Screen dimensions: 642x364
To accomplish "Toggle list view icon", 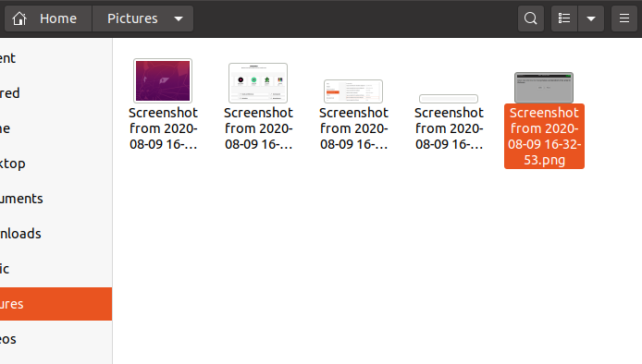I will [564, 18].
